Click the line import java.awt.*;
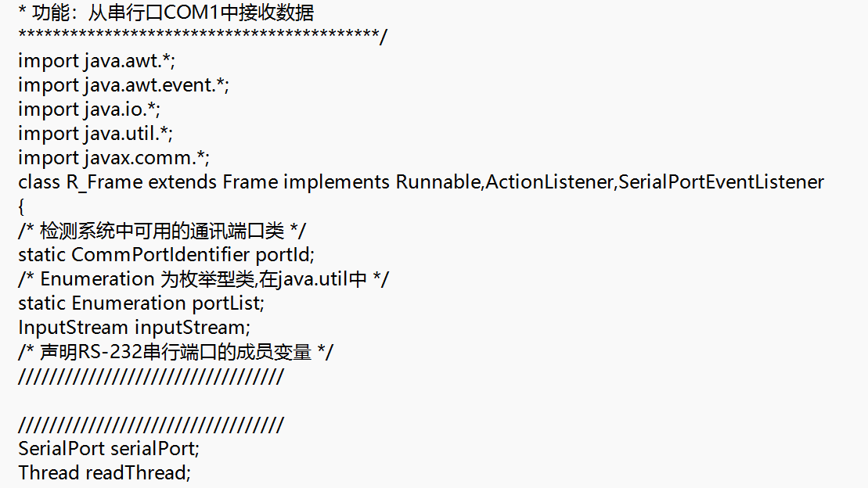Viewport: 868px width, 488px height. tap(96, 61)
